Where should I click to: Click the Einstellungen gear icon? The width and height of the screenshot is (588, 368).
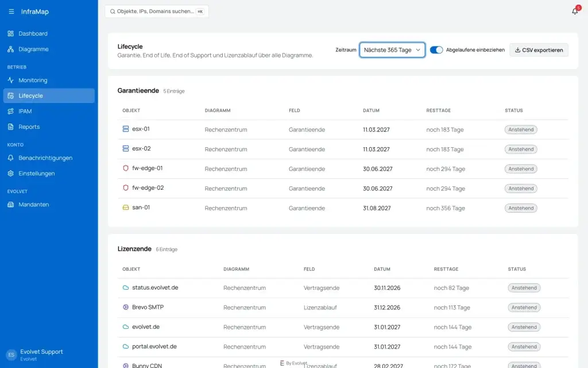[10, 174]
